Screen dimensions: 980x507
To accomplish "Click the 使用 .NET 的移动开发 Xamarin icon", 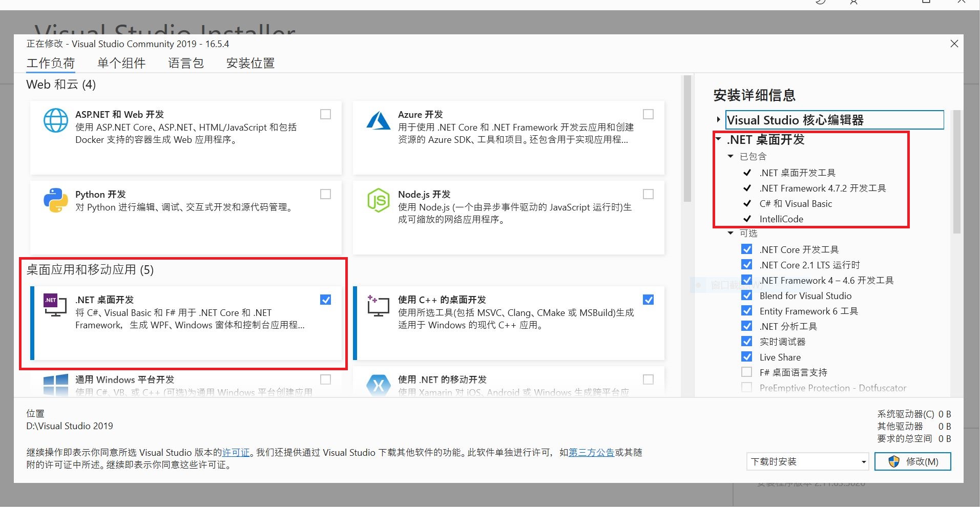I will pyautogui.click(x=378, y=386).
